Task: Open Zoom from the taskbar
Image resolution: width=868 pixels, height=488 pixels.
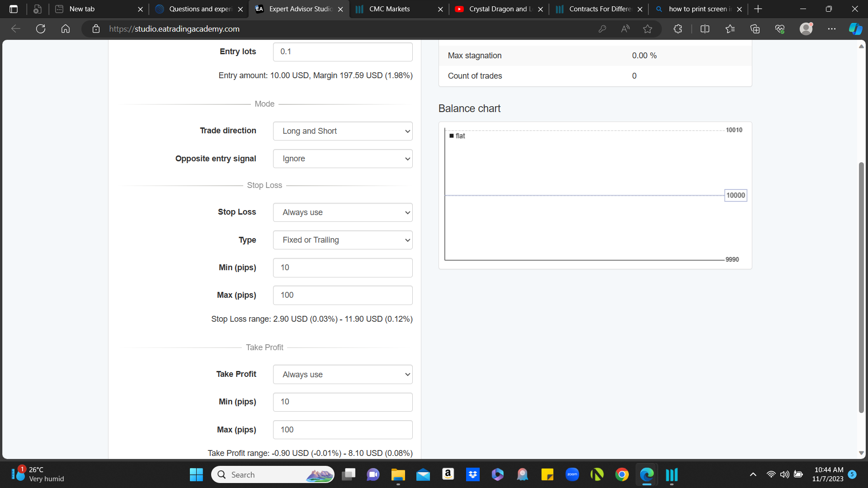Action: (572, 474)
